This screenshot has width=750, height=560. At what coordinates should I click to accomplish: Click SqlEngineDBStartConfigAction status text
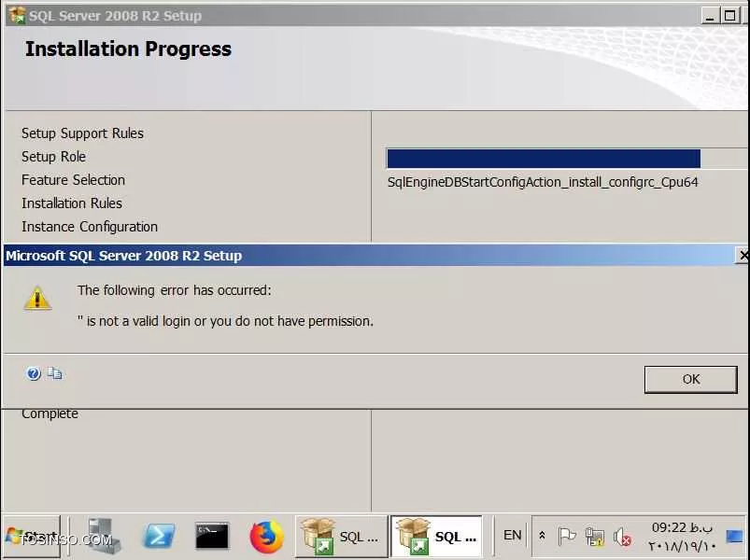[x=543, y=183]
